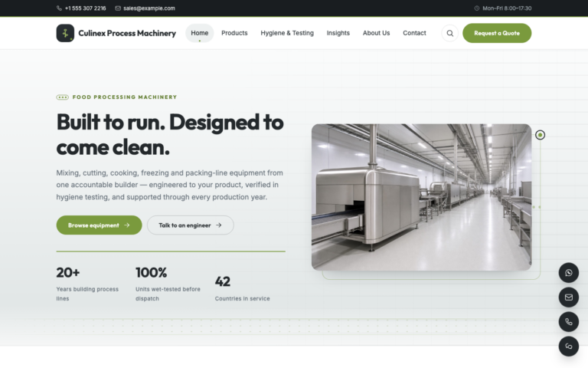Screen dimensions: 588x368
Task: Click the processing line hero photo
Action: pos(422,197)
